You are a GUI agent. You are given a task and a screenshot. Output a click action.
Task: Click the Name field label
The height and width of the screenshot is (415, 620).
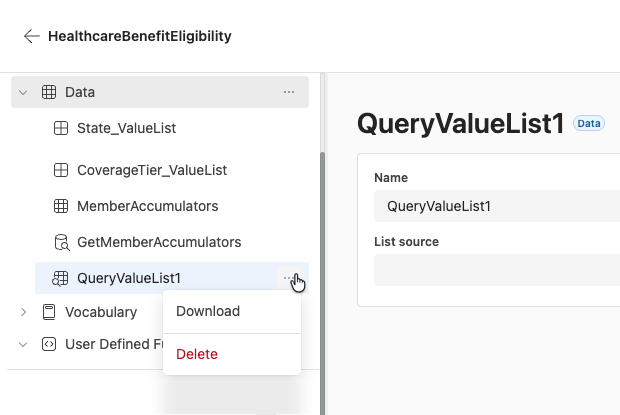(391, 178)
